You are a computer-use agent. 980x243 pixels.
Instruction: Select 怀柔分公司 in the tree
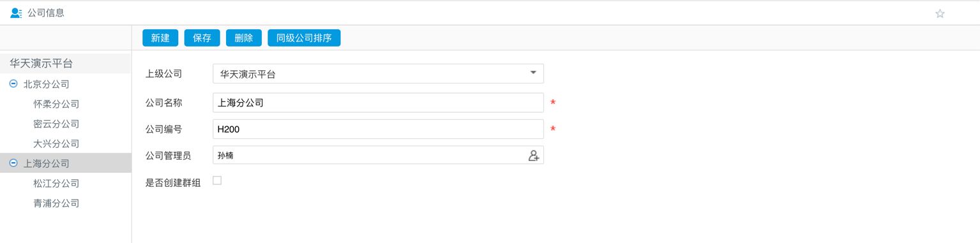pyautogui.click(x=56, y=104)
